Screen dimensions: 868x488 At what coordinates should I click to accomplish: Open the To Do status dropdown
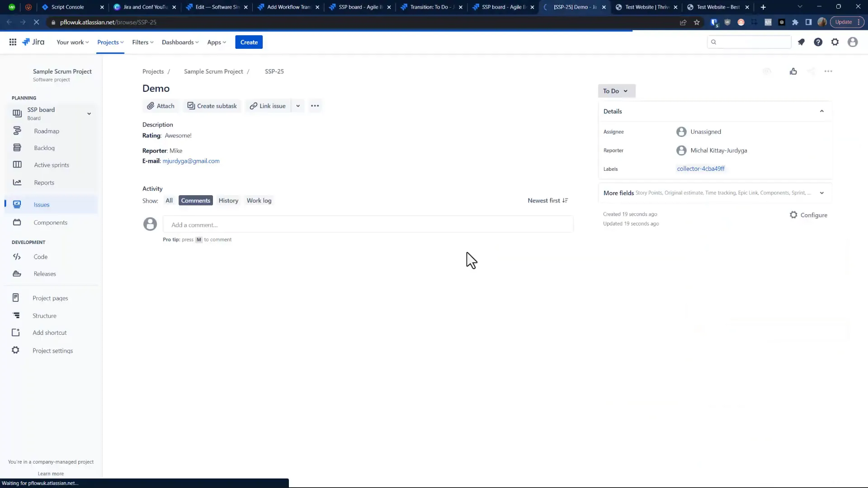(616, 91)
